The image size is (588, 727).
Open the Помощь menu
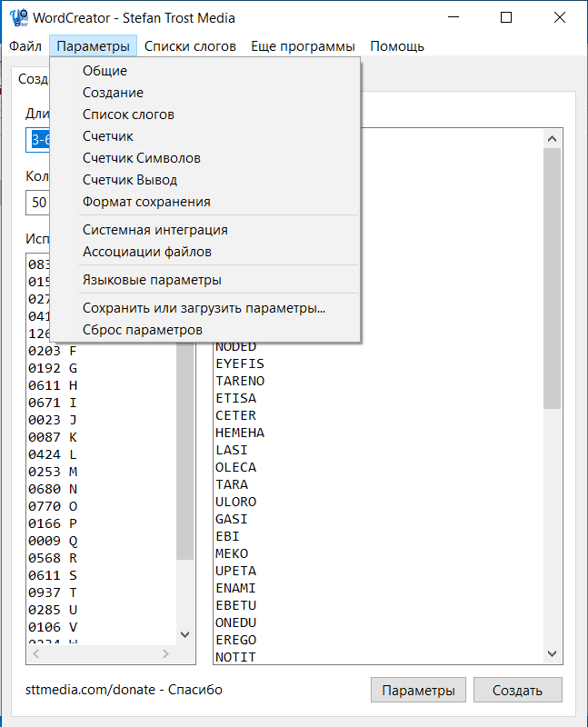click(x=396, y=46)
